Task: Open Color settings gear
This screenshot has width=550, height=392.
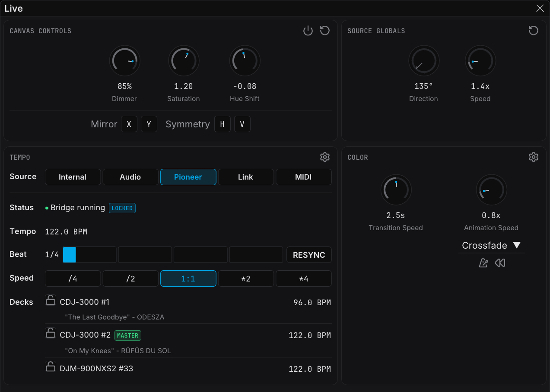Action: [534, 157]
